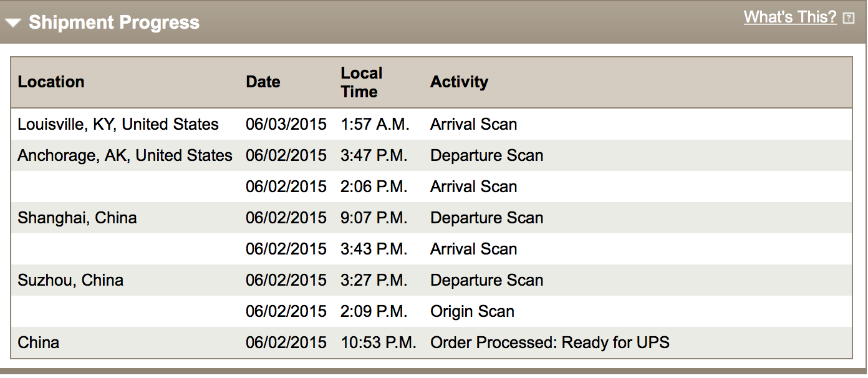
Task: Open the "What's This?" help link
Action: click(x=790, y=17)
